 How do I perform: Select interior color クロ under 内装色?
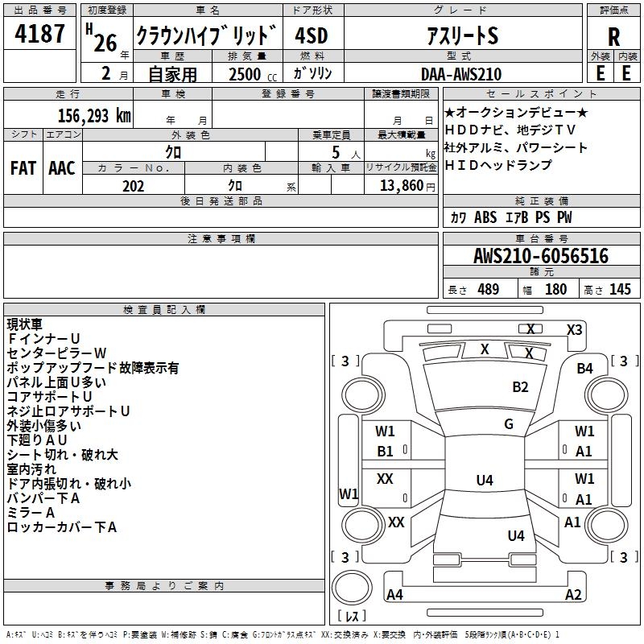point(235,186)
